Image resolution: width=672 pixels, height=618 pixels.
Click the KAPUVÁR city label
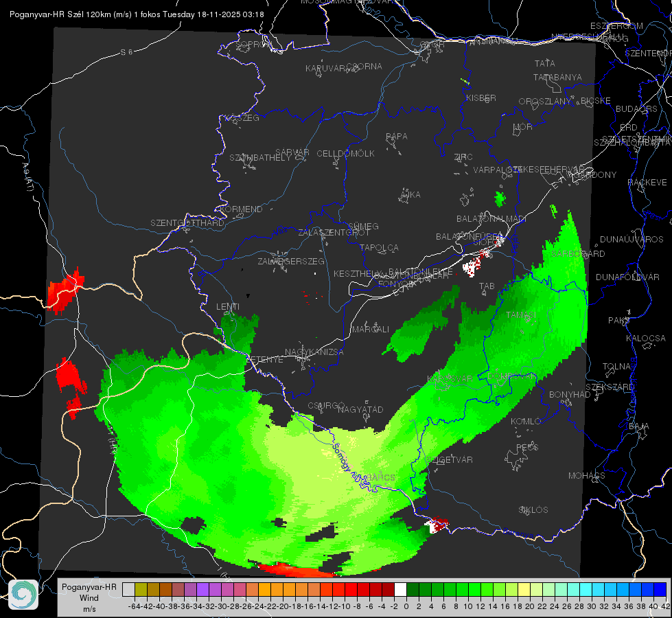point(325,69)
